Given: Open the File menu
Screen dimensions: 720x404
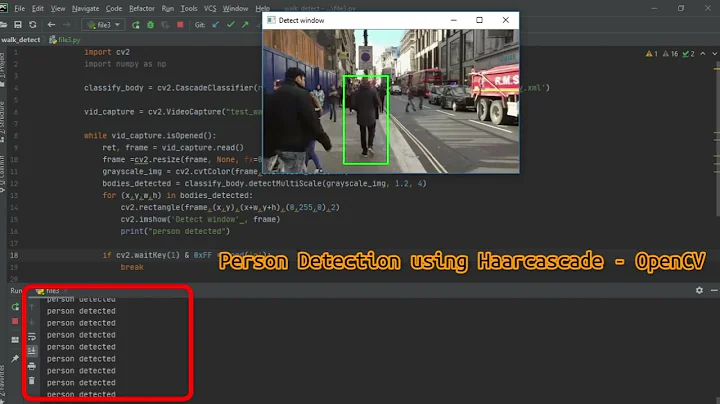Looking at the screenshot, I should pos(20,9).
